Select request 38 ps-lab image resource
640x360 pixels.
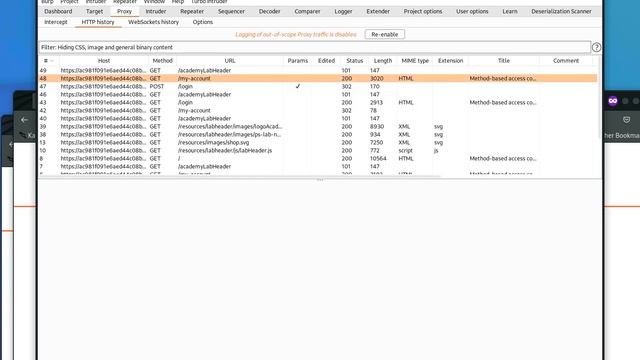pos(318,134)
